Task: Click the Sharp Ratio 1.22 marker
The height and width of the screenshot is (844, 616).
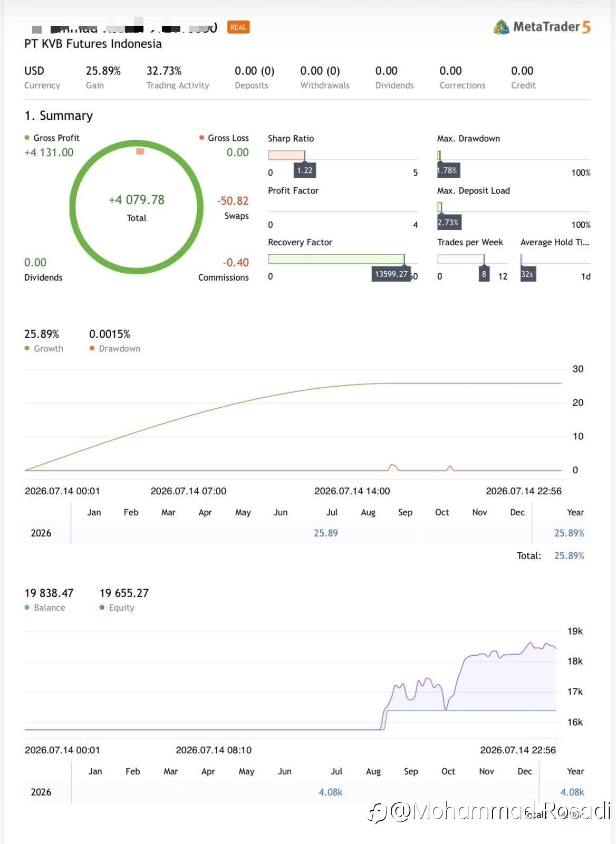Action: (305, 170)
